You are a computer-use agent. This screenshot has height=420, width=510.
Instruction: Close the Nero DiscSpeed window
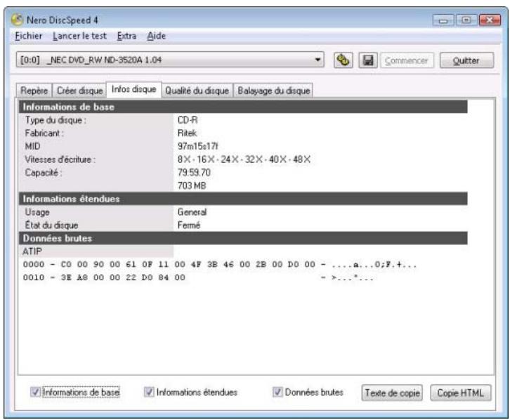tap(490, 20)
